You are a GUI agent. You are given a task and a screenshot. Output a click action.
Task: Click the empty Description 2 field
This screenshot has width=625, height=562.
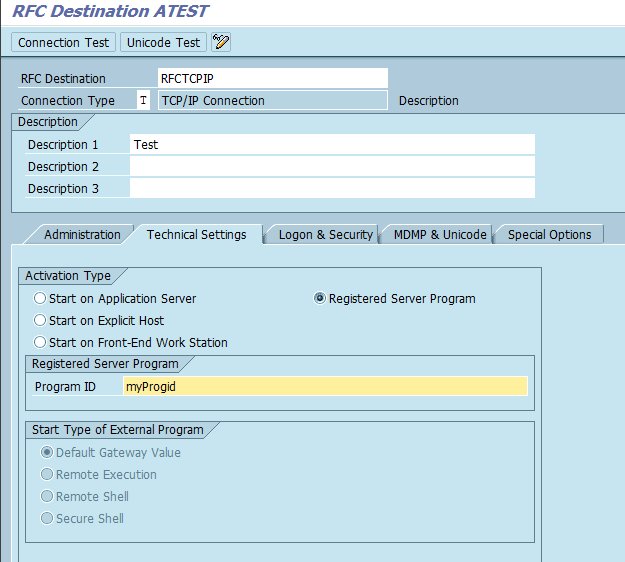tap(332, 167)
